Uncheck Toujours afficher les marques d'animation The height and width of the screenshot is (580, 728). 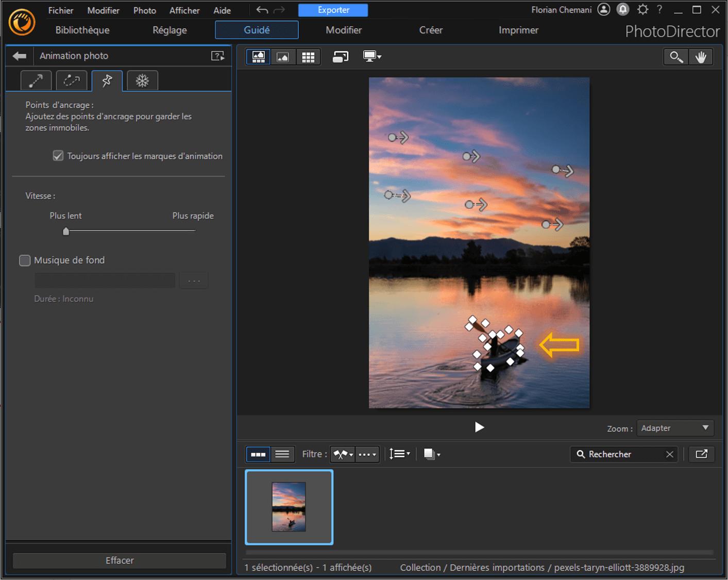[58, 156]
